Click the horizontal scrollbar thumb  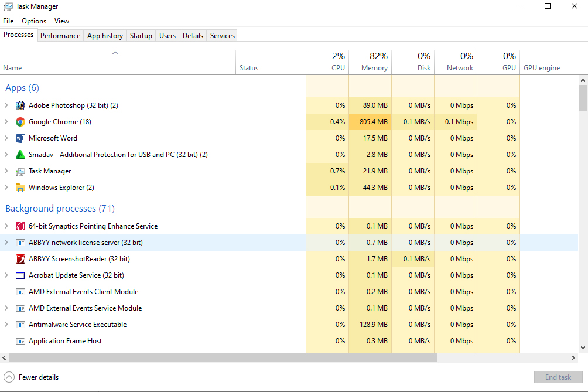(x=223, y=358)
